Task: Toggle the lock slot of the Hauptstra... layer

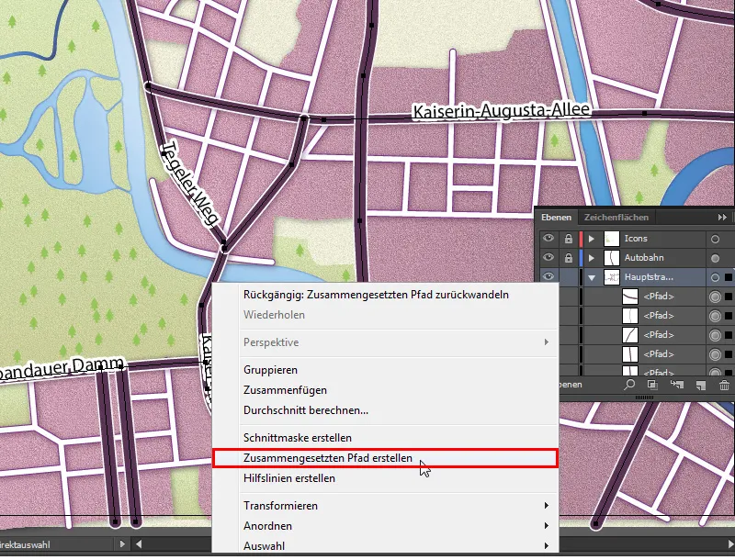Action: 568,277
